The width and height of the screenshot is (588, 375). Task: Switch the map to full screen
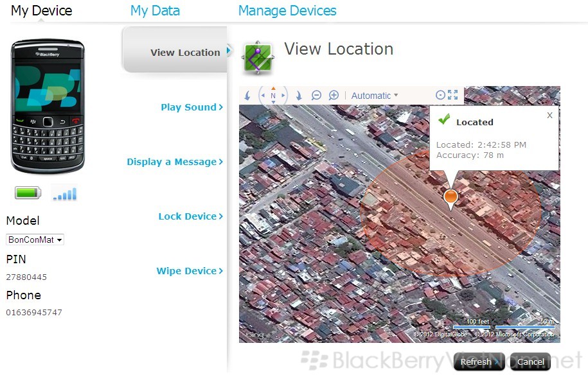coord(453,95)
